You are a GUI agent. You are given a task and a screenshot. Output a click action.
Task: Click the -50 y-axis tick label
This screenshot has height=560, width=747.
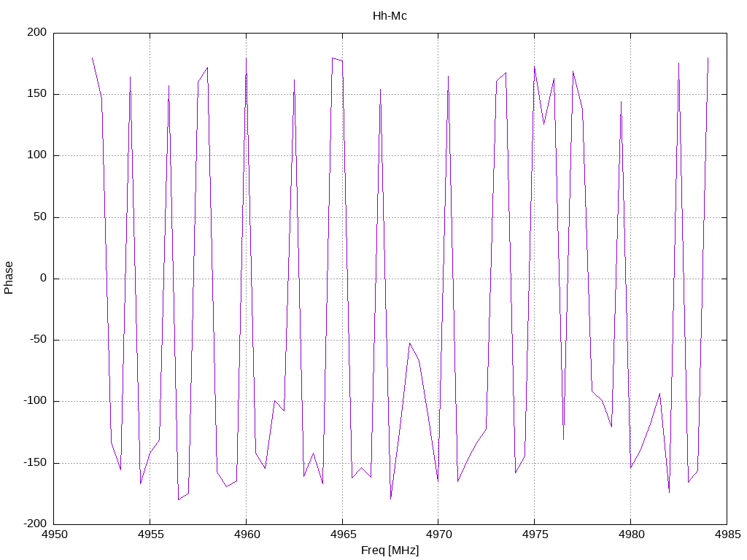click(39, 340)
